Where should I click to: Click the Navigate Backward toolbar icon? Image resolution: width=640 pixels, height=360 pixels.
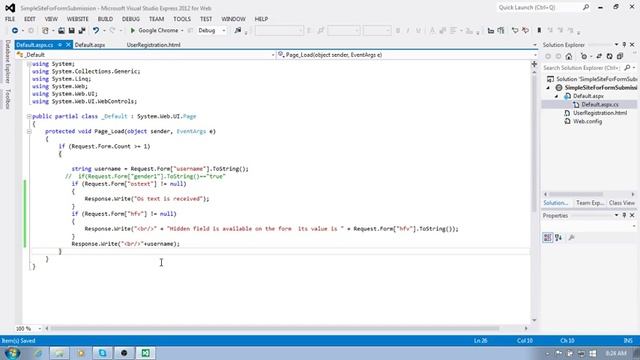[15, 31]
